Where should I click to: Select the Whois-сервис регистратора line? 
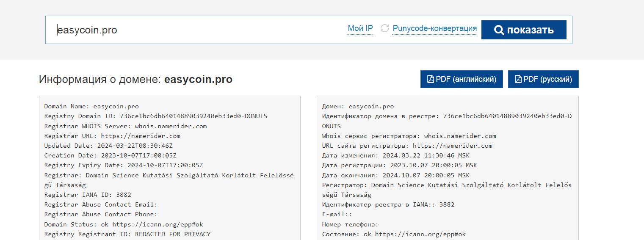[409, 136]
